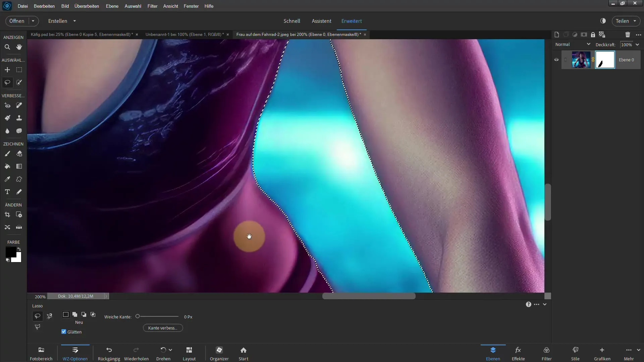Open the Datei menu

click(23, 6)
